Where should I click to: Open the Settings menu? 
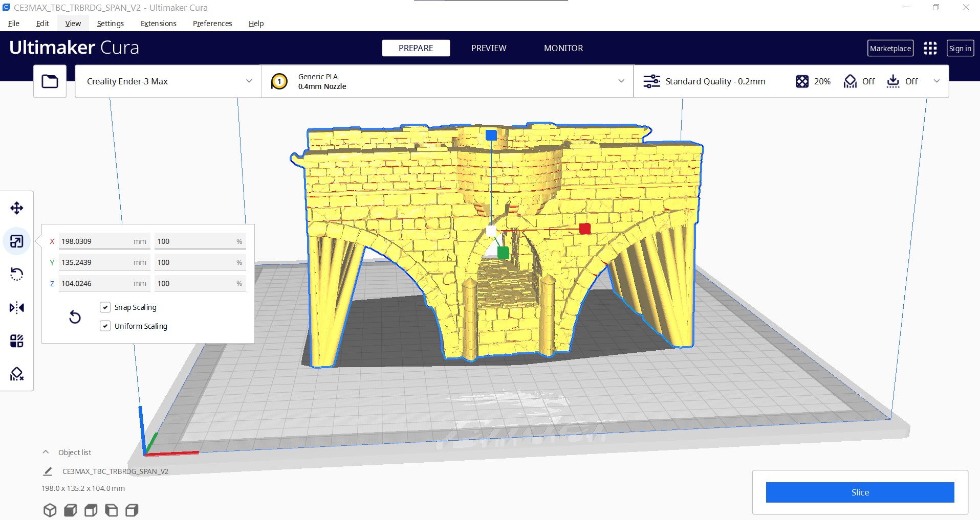click(x=111, y=24)
